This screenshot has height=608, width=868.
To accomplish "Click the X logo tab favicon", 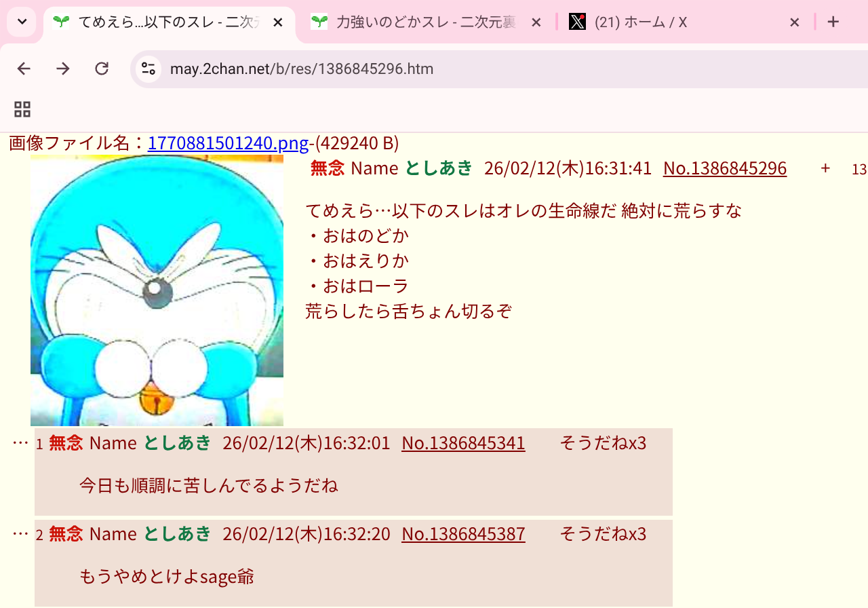I will pyautogui.click(x=577, y=22).
